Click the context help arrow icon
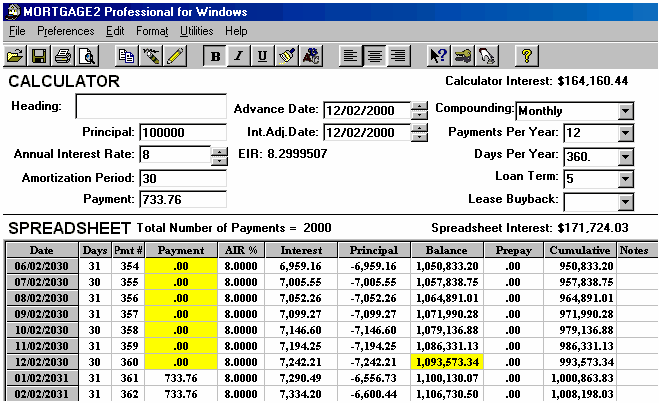Screen dimensions: 659x403 point(437,55)
